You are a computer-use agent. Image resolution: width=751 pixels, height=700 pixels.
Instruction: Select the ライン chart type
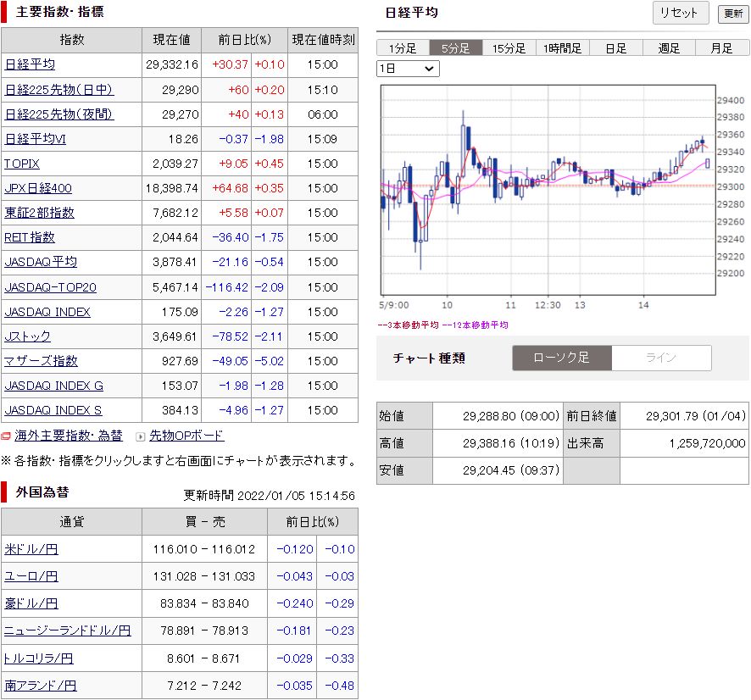661,358
